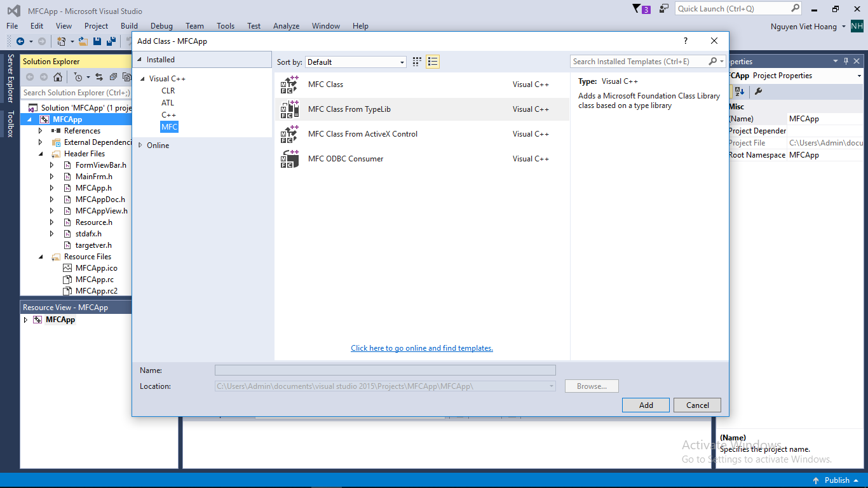The image size is (868, 488).
Task: Click the feedback icon beside Quick Launch
Action: 664,9
